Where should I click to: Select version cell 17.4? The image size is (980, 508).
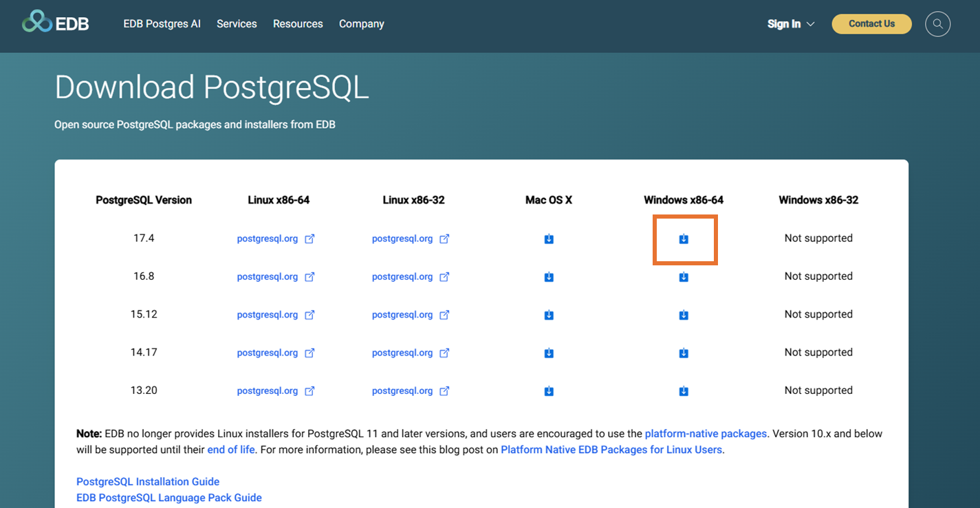144,238
